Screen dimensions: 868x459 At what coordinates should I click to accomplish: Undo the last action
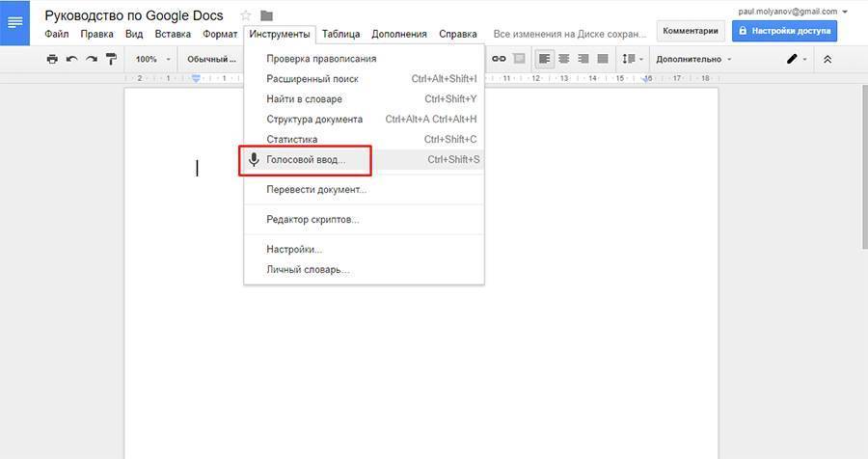point(72,59)
